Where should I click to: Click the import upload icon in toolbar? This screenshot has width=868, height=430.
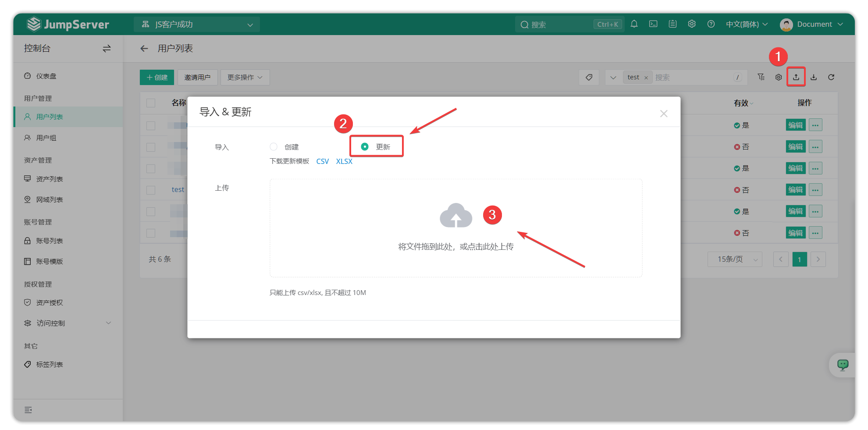(x=796, y=77)
